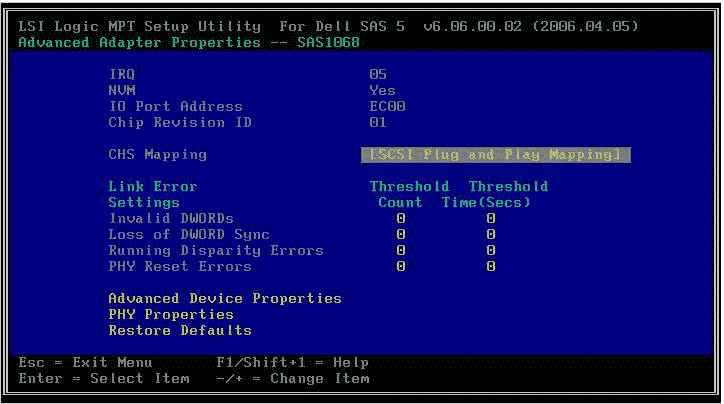Select PHY Reset Errors threshold time

[490, 266]
